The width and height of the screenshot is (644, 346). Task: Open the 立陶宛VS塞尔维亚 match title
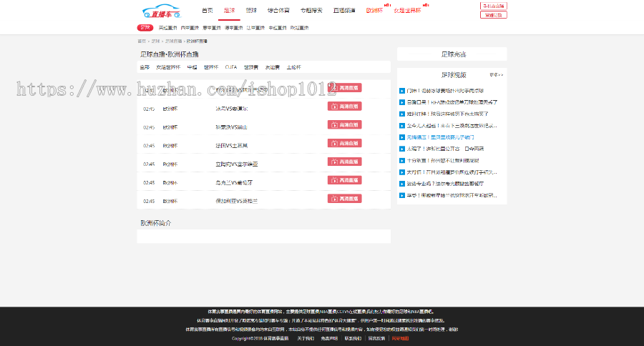coord(237,164)
